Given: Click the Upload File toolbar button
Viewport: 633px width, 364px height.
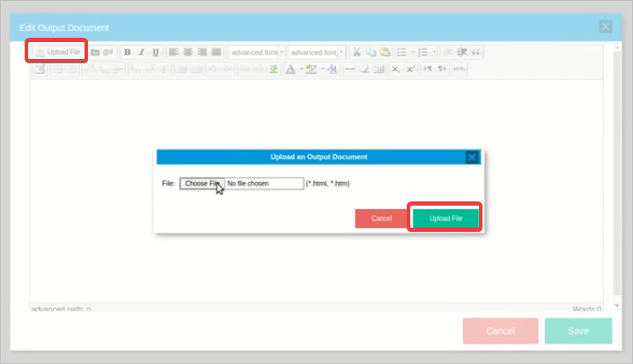Looking at the screenshot, I should 58,52.
